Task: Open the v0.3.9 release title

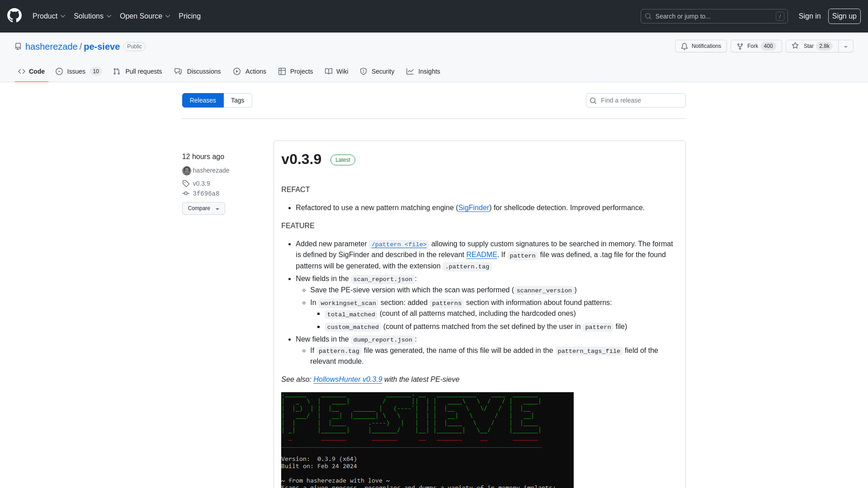Action: (x=302, y=159)
